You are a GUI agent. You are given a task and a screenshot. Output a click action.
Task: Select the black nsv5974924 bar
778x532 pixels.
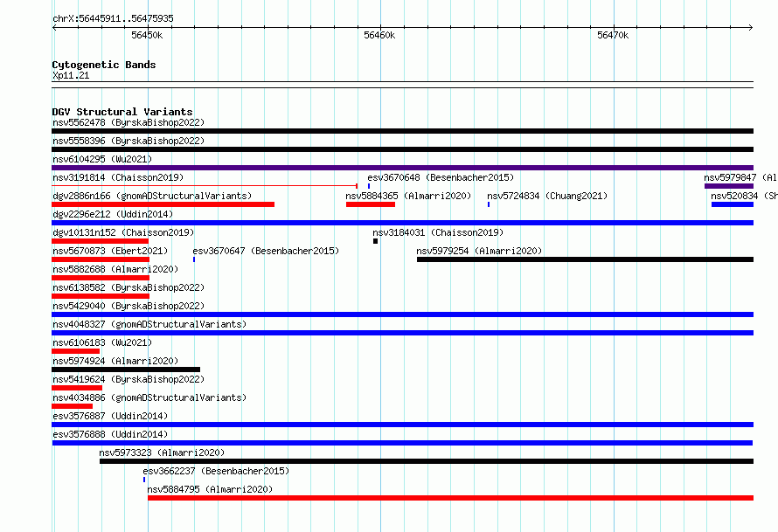(x=126, y=370)
